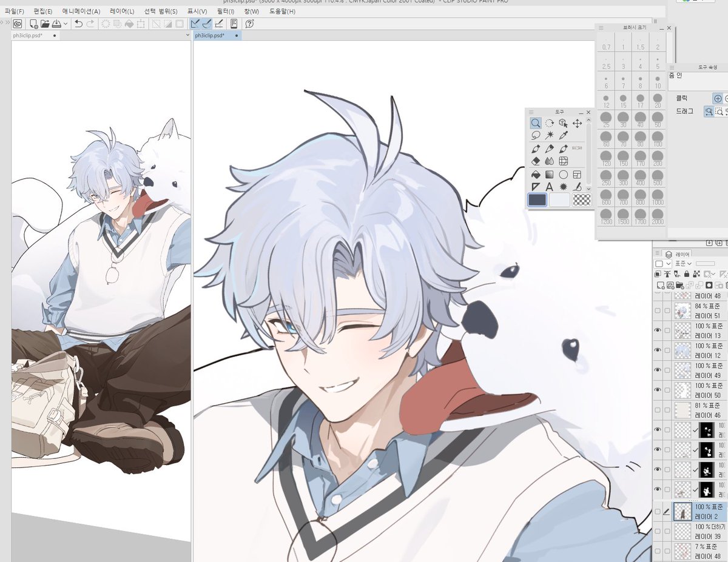Pick brush size 500 preset
This screenshot has width=728, height=562.
pyautogui.click(x=658, y=177)
